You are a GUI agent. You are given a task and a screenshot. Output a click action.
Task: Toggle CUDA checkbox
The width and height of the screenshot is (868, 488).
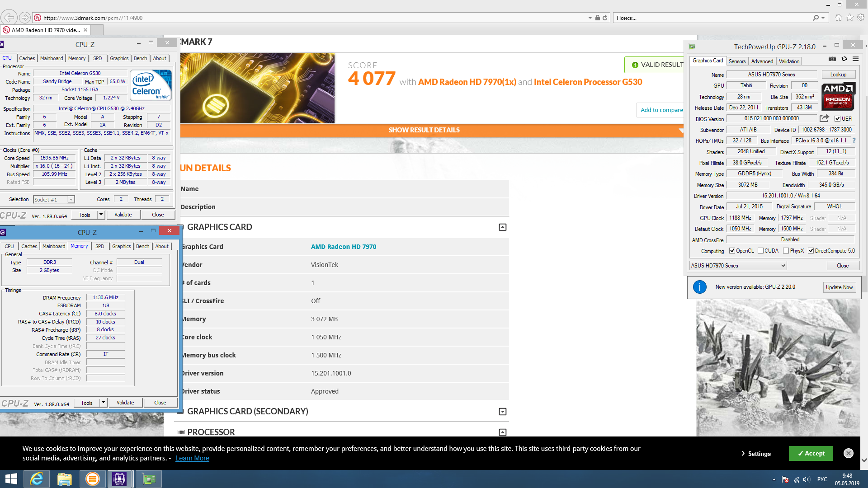pos(761,251)
